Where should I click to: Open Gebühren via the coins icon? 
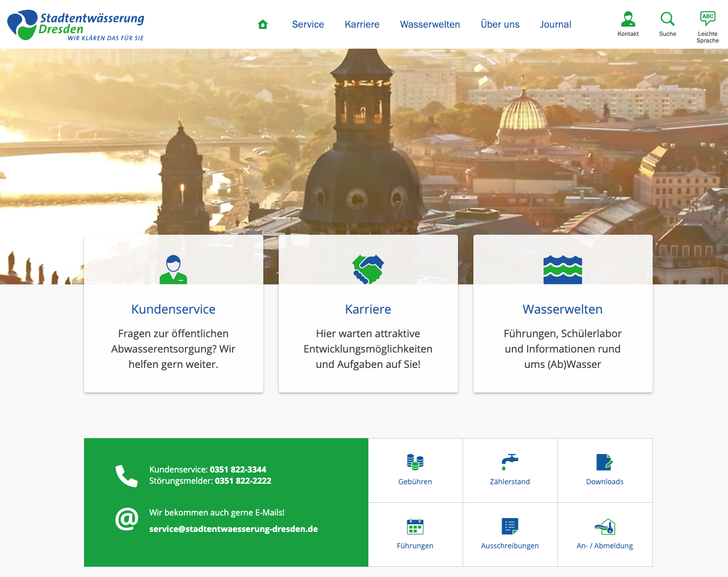click(415, 461)
